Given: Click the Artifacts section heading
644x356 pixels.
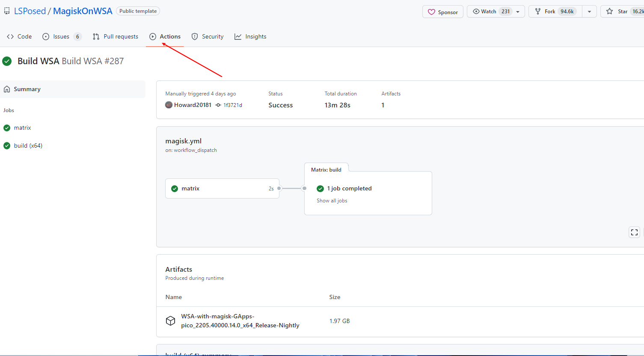Looking at the screenshot, I should 179,269.
